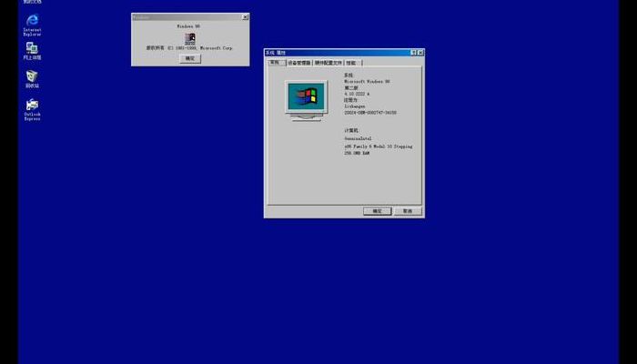Image resolution: width=637 pixels, height=364 pixels.
Task: Open the 硬件配置文件 (Hardware Profiles) tab
Action: 329,63
